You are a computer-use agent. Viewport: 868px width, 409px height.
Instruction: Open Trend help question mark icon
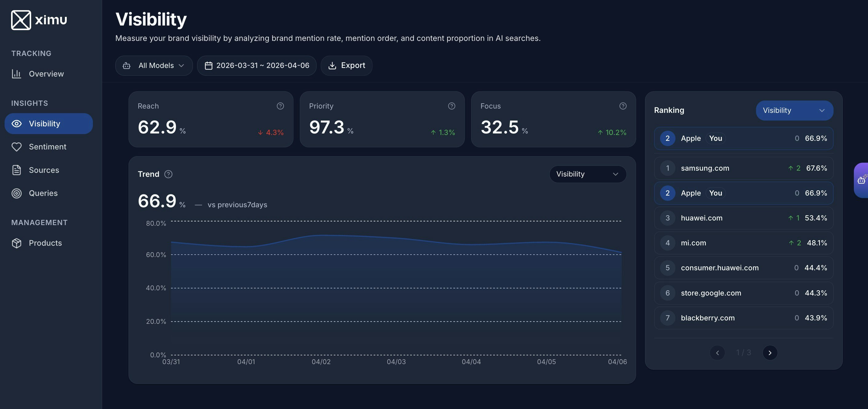(168, 174)
